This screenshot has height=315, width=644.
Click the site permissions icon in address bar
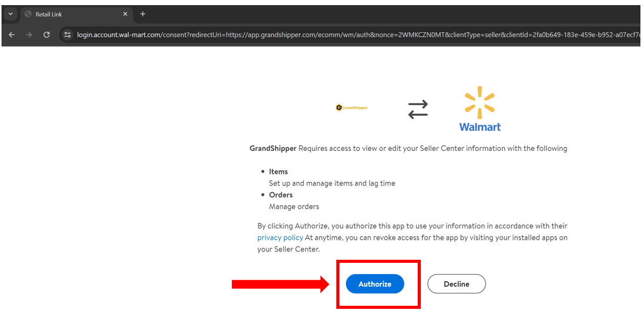[68, 35]
